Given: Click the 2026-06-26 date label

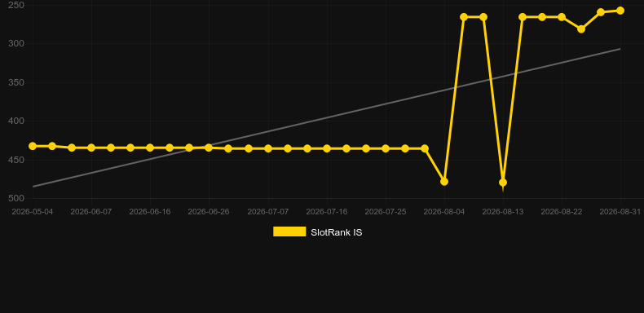Looking at the screenshot, I should [x=209, y=212].
